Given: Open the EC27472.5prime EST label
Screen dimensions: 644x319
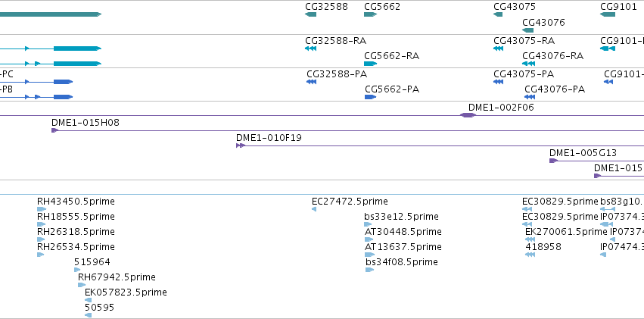Looking at the screenshot, I should click(350, 202).
